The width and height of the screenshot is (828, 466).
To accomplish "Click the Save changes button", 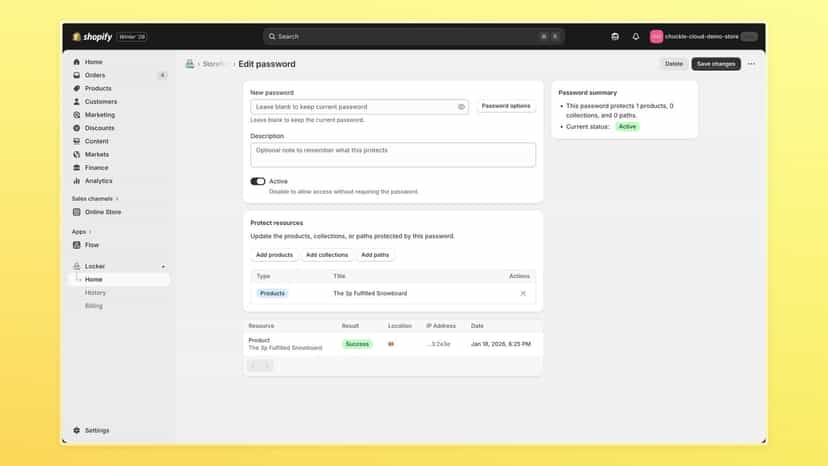I will [x=716, y=64].
